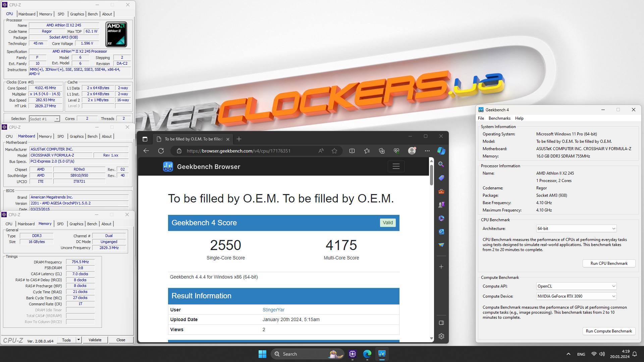Open the sidebar Shopping tag icon
The width and height of the screenshot is (644, 362).
click(x=441, y=178)
